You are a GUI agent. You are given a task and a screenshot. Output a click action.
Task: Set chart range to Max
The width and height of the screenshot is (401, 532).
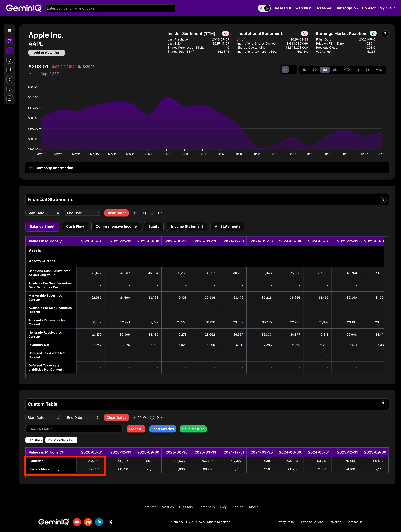pyautogui.click(x=379, y=70)
